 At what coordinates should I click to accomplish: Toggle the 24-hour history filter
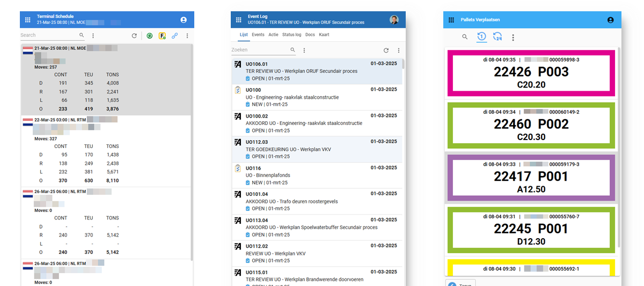click(497, 37)
